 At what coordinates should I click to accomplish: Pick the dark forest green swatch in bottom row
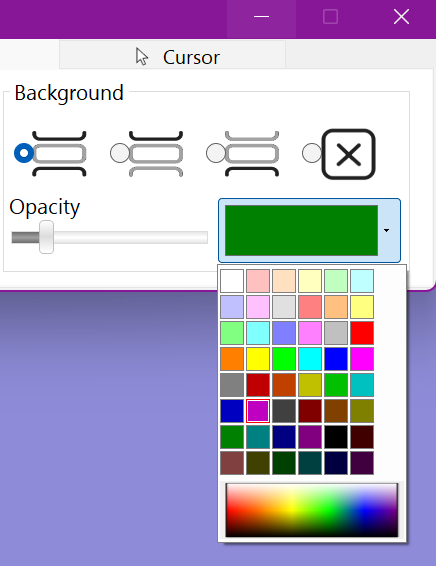284,463
